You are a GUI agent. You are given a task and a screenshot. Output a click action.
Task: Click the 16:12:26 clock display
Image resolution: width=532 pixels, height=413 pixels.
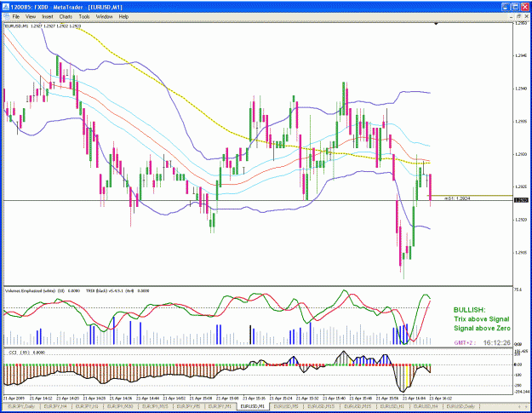click(x=497, y=343)
